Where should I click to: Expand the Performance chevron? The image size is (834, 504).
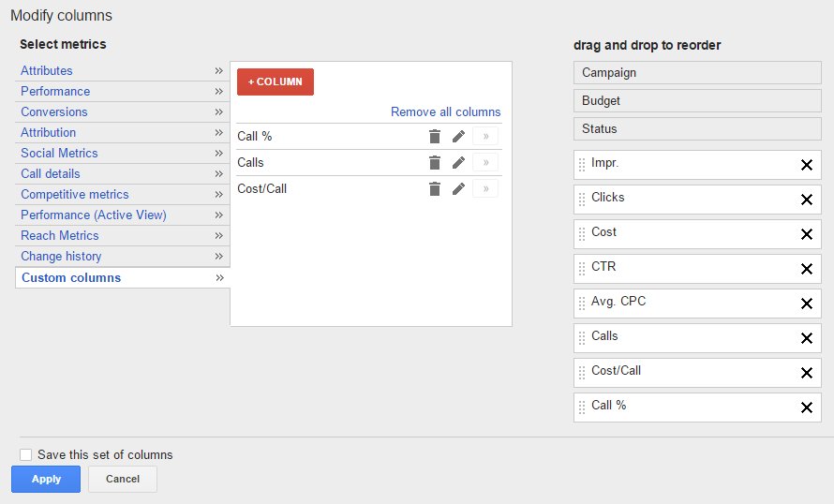coord(218,92)
